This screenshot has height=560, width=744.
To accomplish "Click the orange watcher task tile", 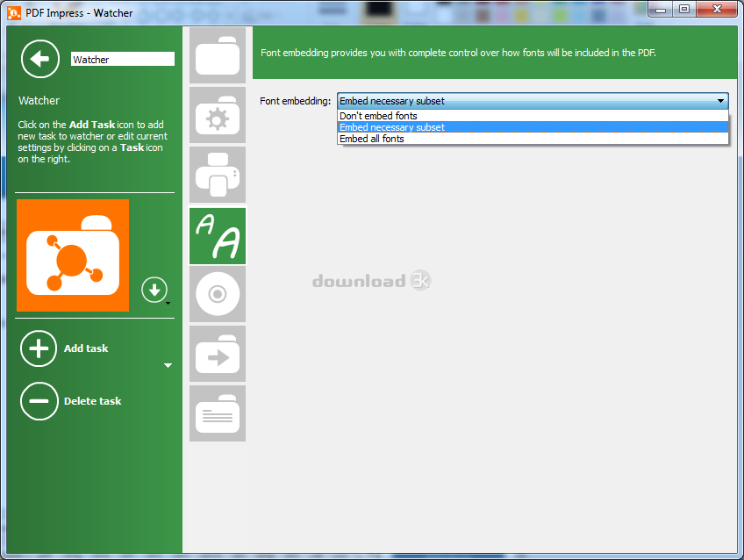I will [73, 255].
